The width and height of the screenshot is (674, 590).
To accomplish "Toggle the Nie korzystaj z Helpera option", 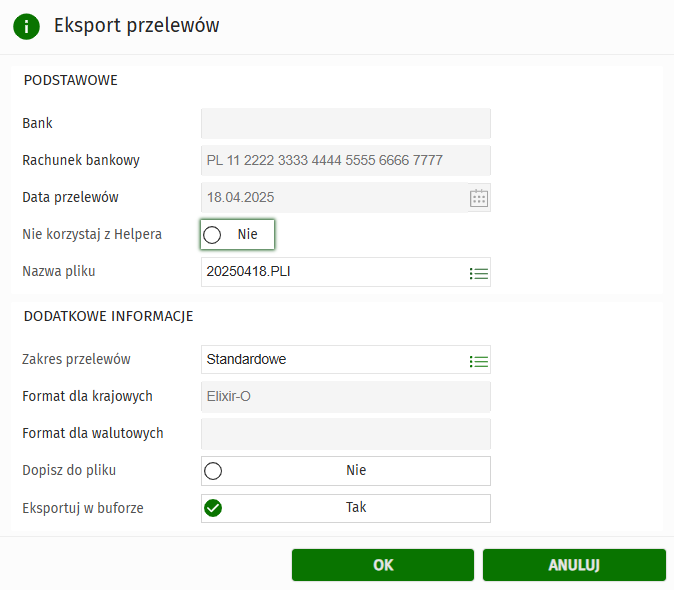I will 237,235.
